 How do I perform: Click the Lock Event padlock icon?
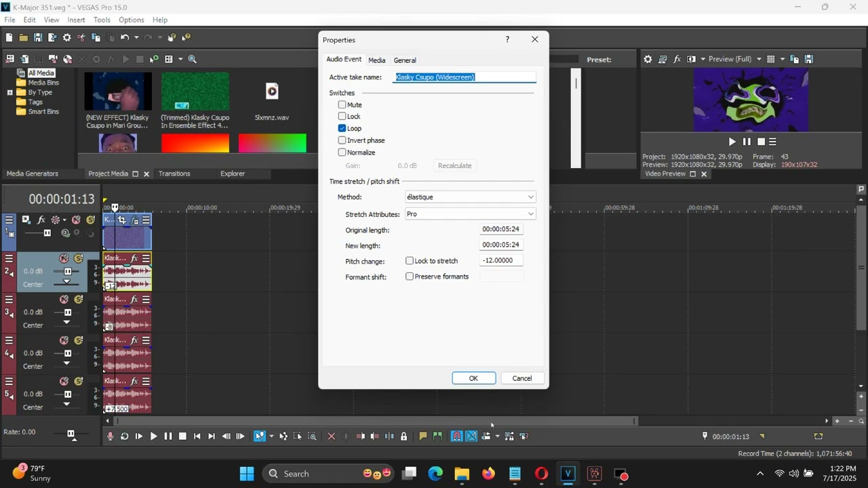pos(403,436)
